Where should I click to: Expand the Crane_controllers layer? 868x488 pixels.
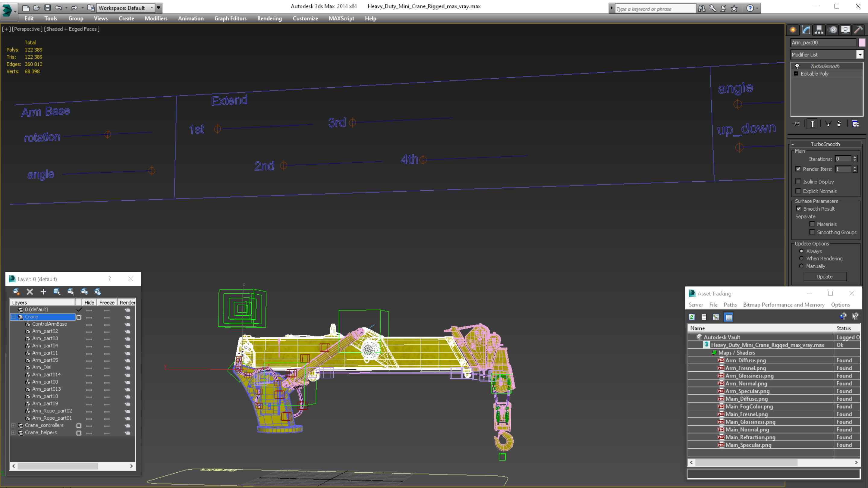pyautogui.click(x=14, y=425)
